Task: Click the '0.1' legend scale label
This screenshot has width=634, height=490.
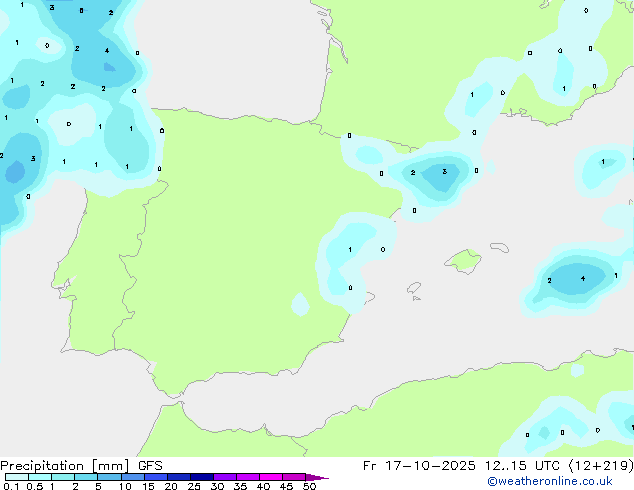Action: pyautogui.click(x=11, y=486)
